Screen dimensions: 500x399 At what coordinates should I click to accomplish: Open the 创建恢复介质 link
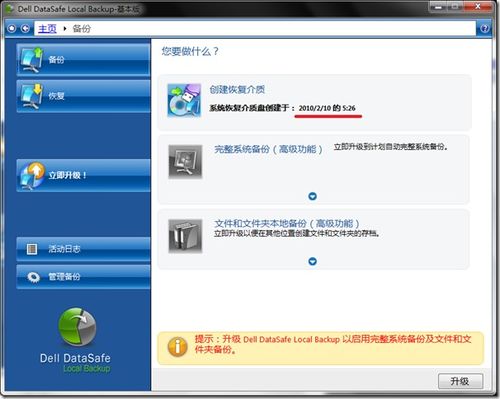tap(237, 89)
